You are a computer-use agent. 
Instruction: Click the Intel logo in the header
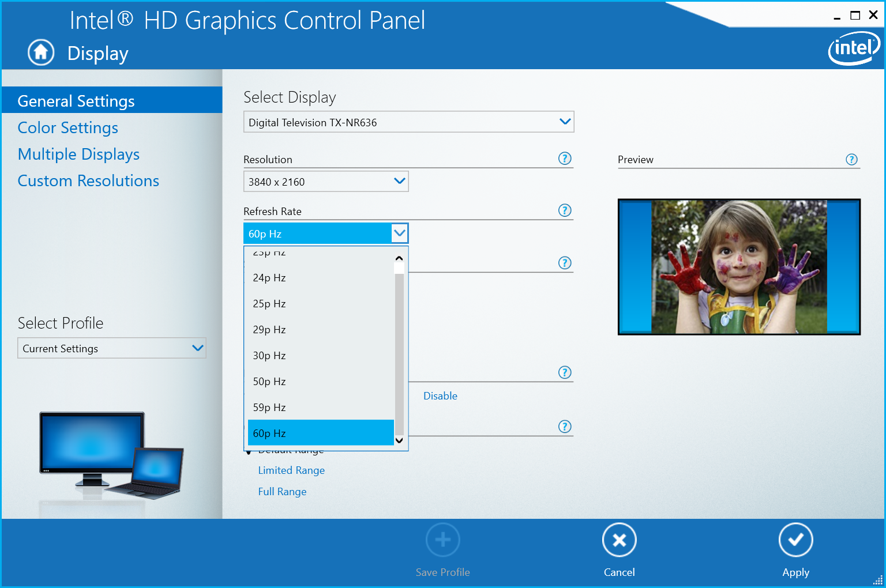(x=854, y=48)
